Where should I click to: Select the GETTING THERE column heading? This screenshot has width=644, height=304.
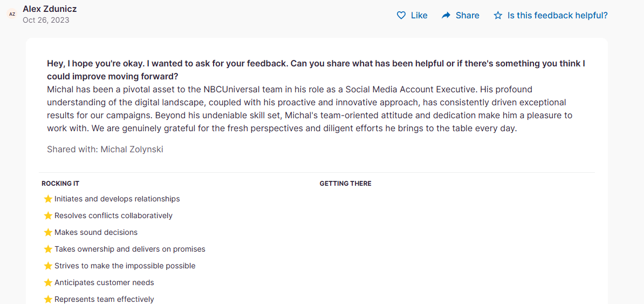[x=345, y=184]
